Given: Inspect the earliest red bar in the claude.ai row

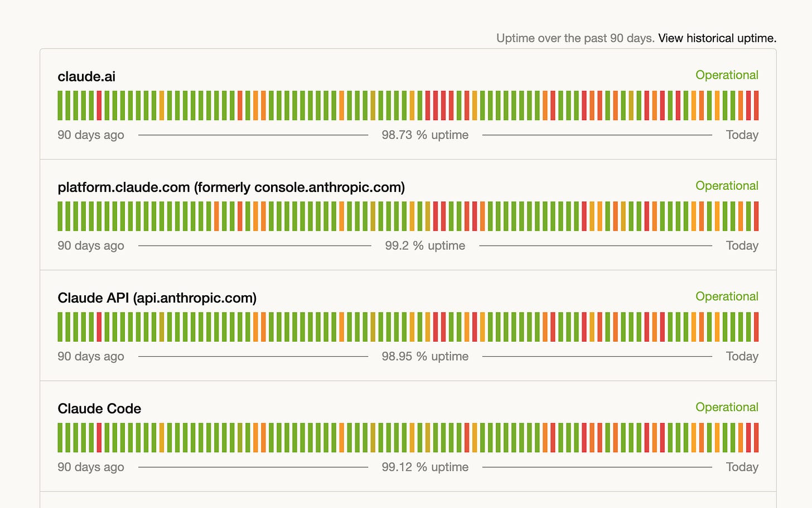Looking at the screenshot, I should coord(99,106).
